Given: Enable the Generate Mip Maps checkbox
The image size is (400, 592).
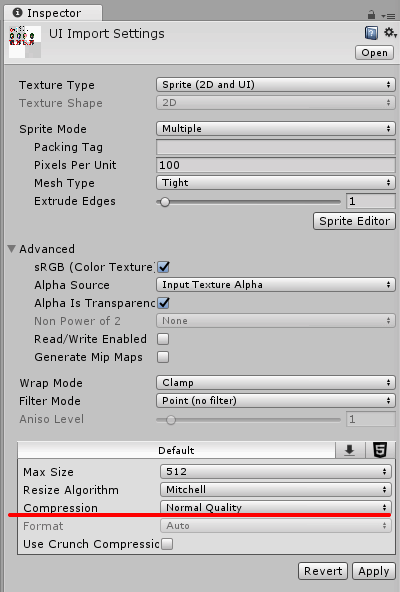Looking at the screenshot, I should pyautogui.click(x=163, y=357).
